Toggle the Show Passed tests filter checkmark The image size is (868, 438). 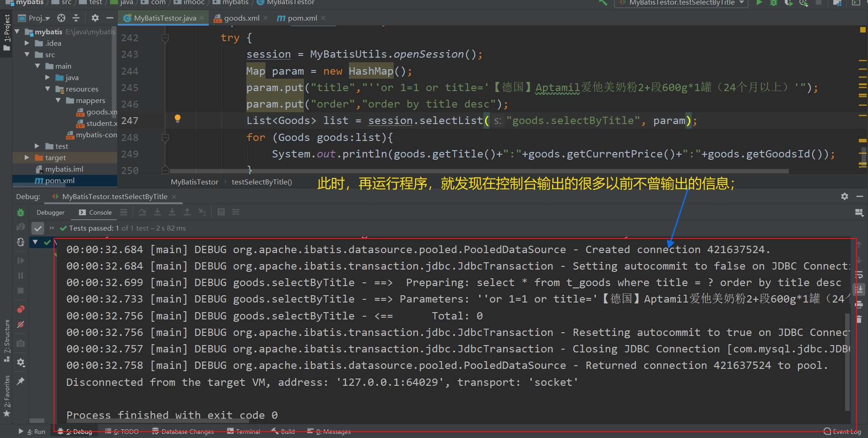tap(38, 228)
